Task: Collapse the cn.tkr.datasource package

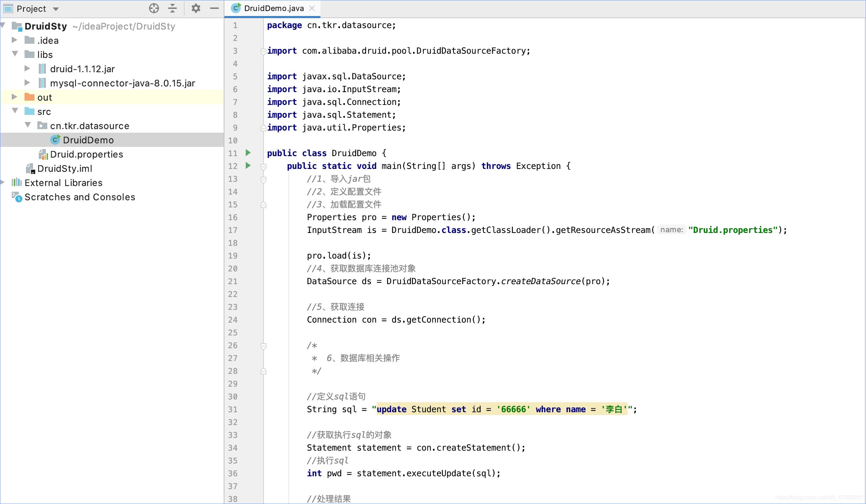Action: coord(28,126)
